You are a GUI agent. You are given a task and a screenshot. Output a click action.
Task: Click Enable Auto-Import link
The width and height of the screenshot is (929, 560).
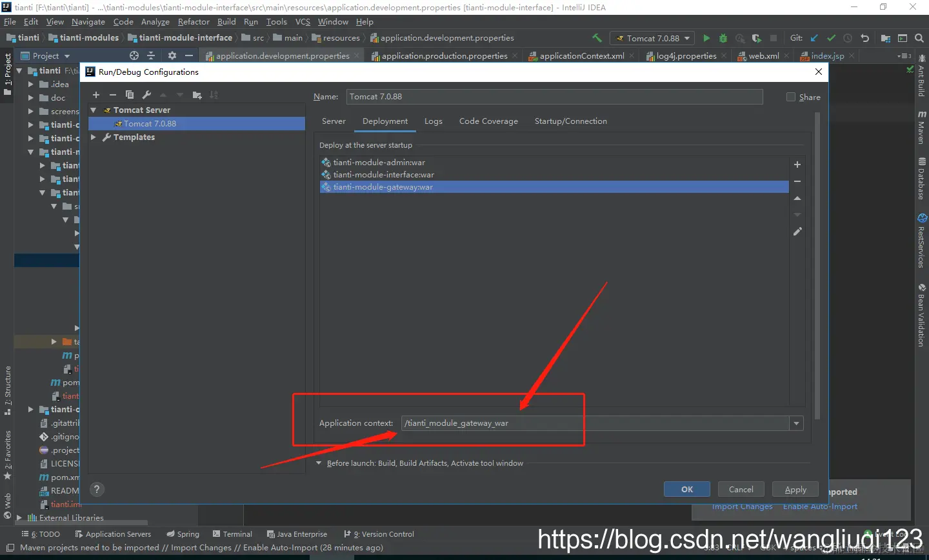(820, 506)
